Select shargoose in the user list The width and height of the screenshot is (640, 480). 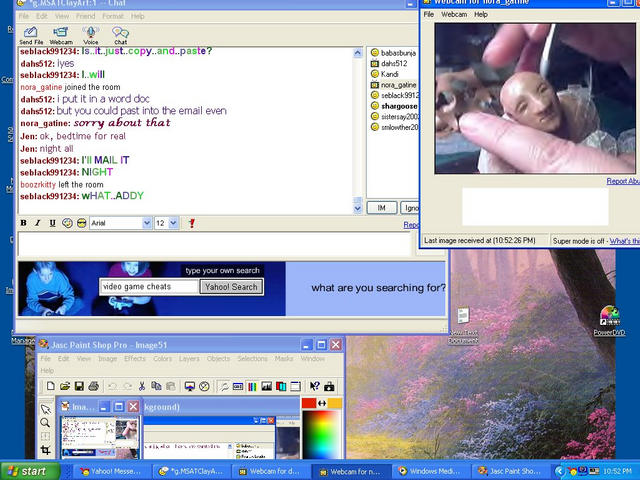pos(394,106)
